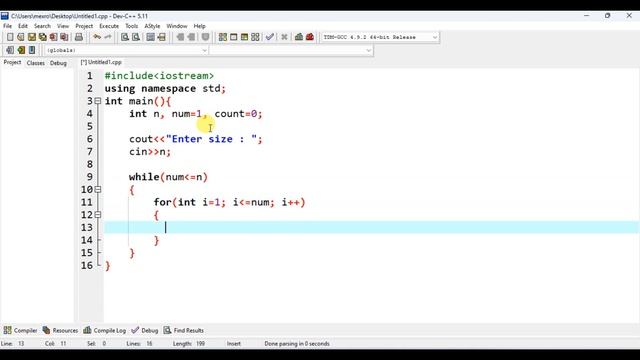The height and width of the screenshot is (360, 640).
Task: Click the Insert snippet icon on second toolbar row
Action: [10, 50]
